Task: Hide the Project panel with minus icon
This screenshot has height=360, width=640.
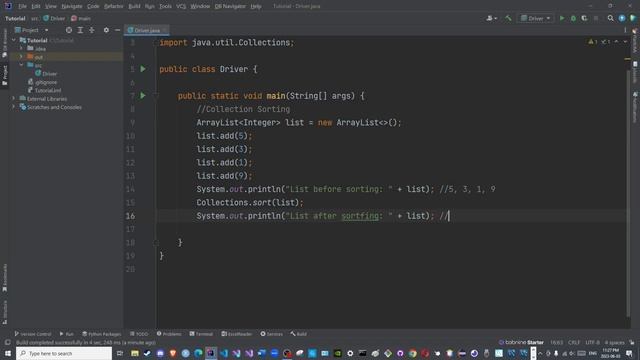Action: tap(118, 30)
